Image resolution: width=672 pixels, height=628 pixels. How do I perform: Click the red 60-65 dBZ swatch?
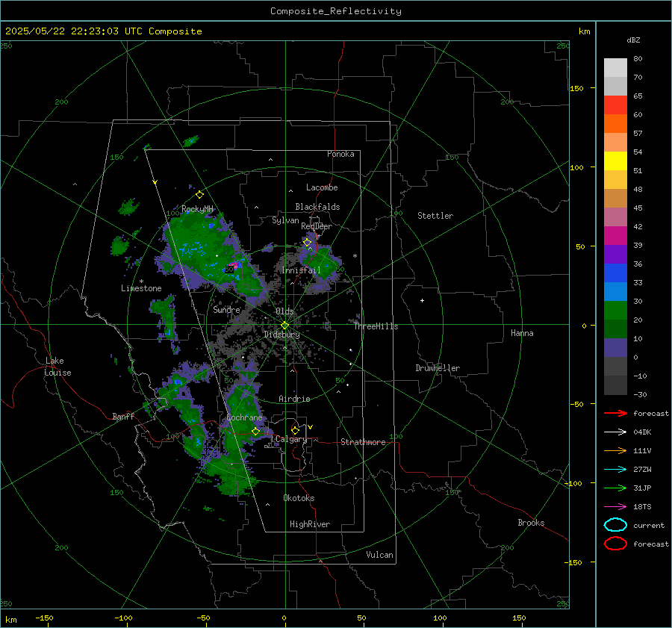(615, 105)
